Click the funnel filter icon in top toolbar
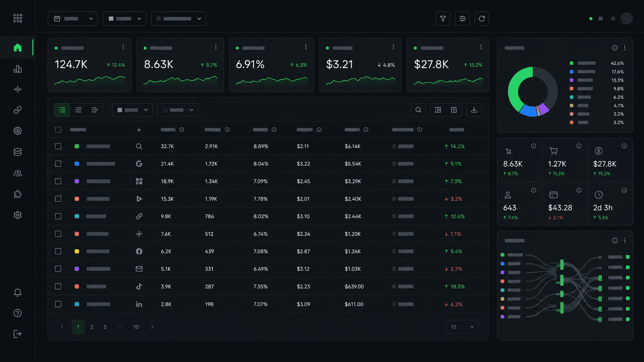The width and height of the screenshot is (644, 362). [443, 18]
